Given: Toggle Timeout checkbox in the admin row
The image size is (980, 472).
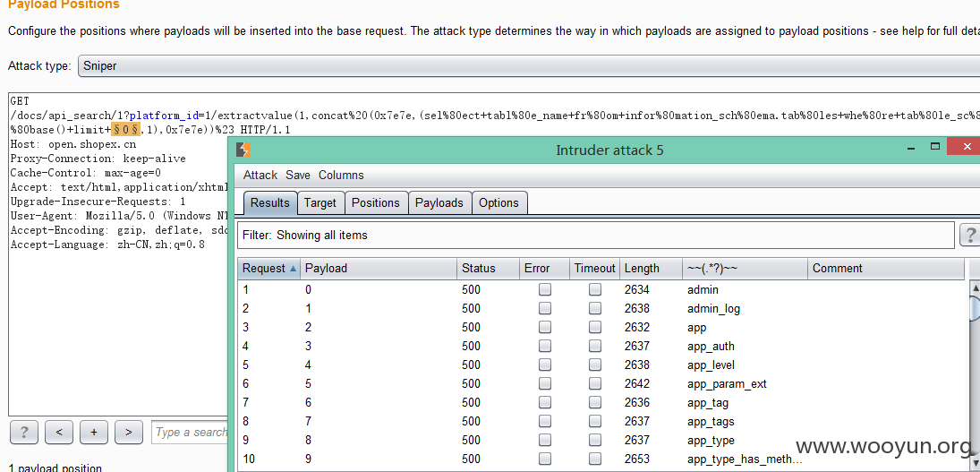Looking at the screenshot, I should [595, 289].
